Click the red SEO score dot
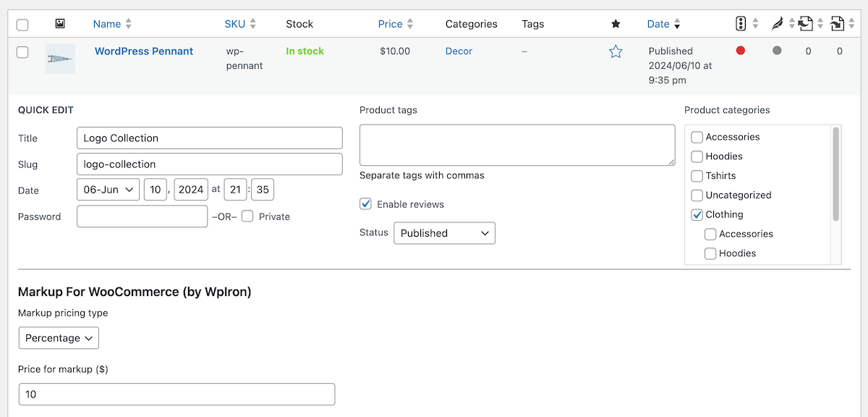The height and width of the screenshot is (417, 868). (741, 51)
